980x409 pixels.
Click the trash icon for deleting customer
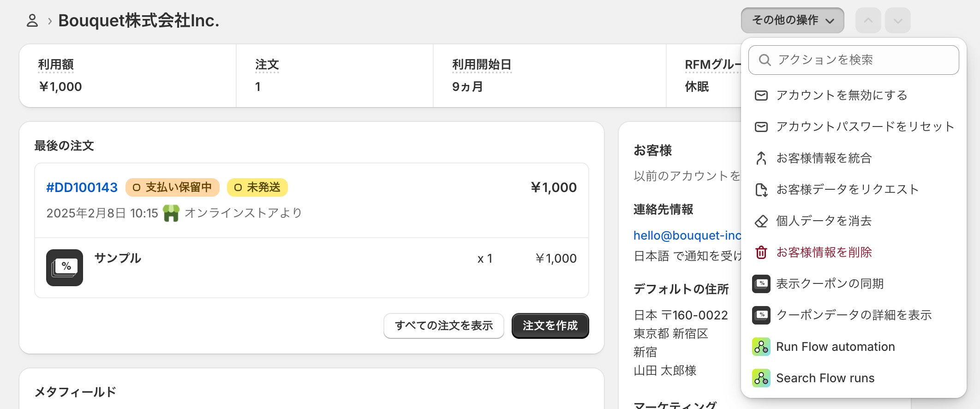click(x=761, y=253)
